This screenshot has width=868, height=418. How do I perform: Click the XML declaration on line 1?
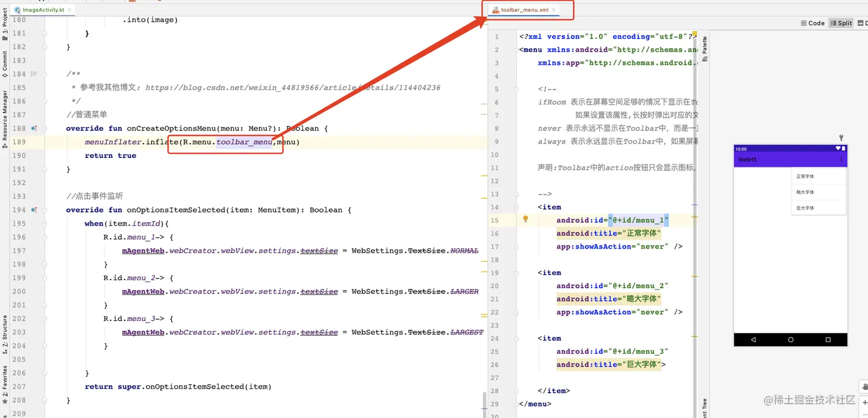click(609, 37)
